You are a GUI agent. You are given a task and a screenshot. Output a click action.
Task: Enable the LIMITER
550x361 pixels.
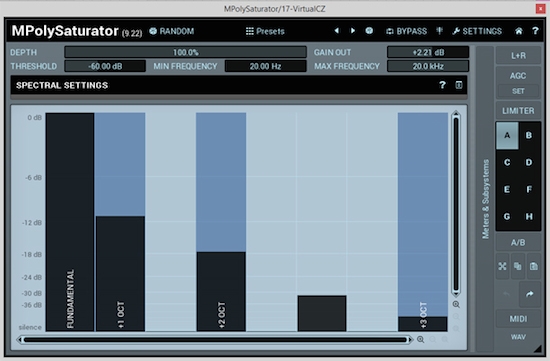tap(518, 111)
